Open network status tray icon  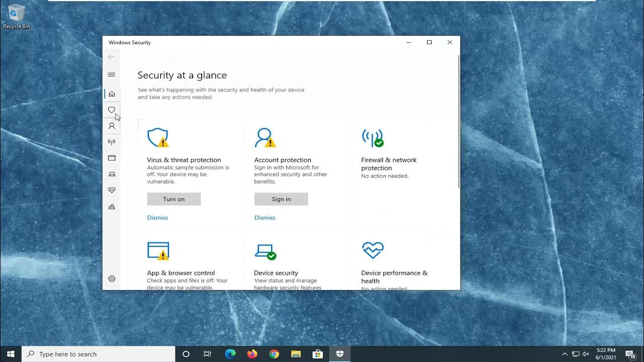point(576,354)
